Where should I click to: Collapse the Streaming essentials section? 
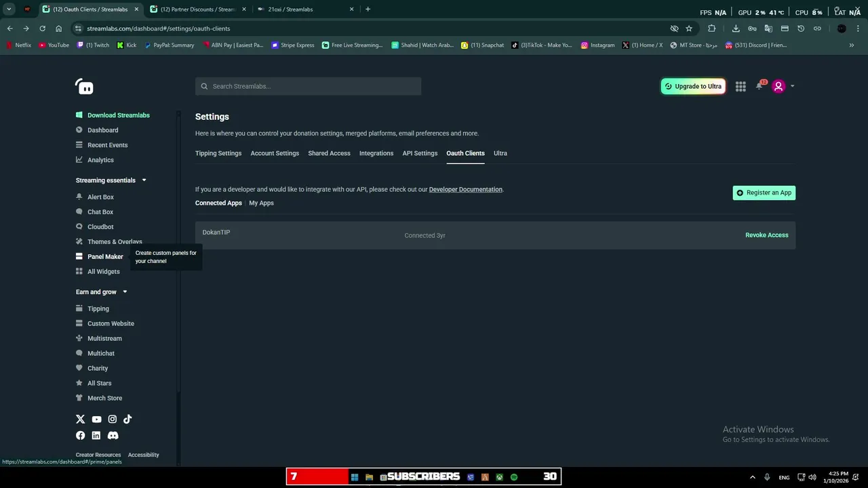(144, 180)
